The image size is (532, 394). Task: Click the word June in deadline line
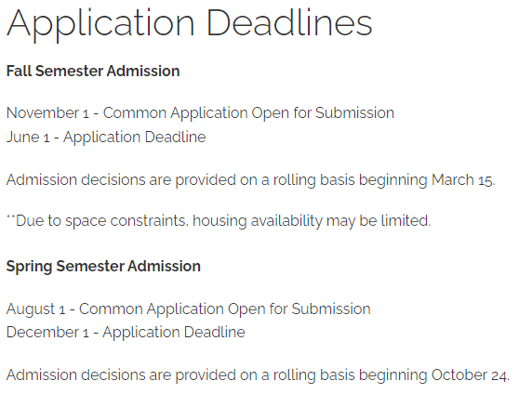coord(22,138)
